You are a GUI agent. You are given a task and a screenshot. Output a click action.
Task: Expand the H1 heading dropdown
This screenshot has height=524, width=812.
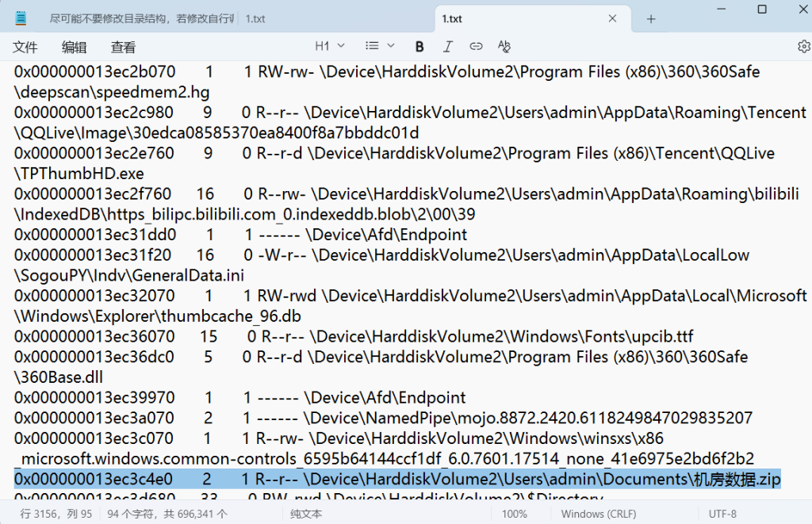(x=330, y=47)
